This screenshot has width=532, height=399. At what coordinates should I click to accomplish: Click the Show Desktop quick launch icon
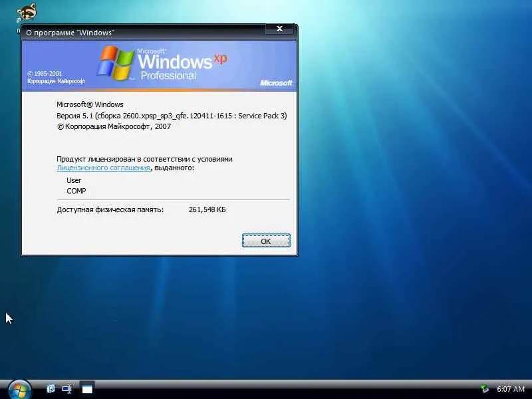coord(67,388)
